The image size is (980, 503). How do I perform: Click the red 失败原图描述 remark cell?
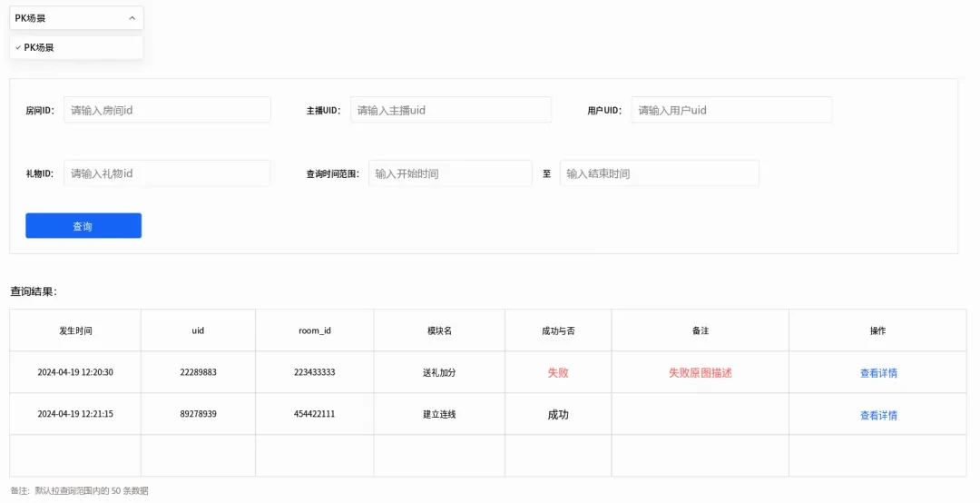[700, 372]
